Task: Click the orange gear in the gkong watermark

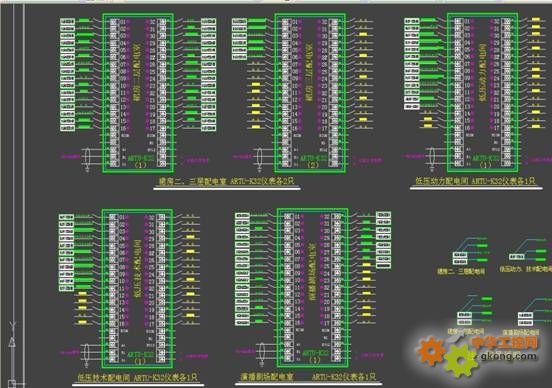Action: coord(431,351)
